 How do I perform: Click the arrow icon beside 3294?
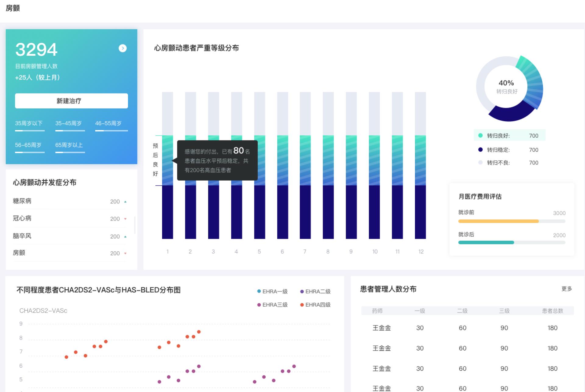point(122,48)
